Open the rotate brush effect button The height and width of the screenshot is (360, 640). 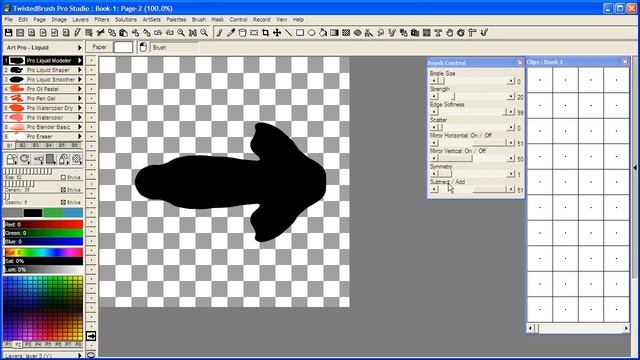(25, 159)
